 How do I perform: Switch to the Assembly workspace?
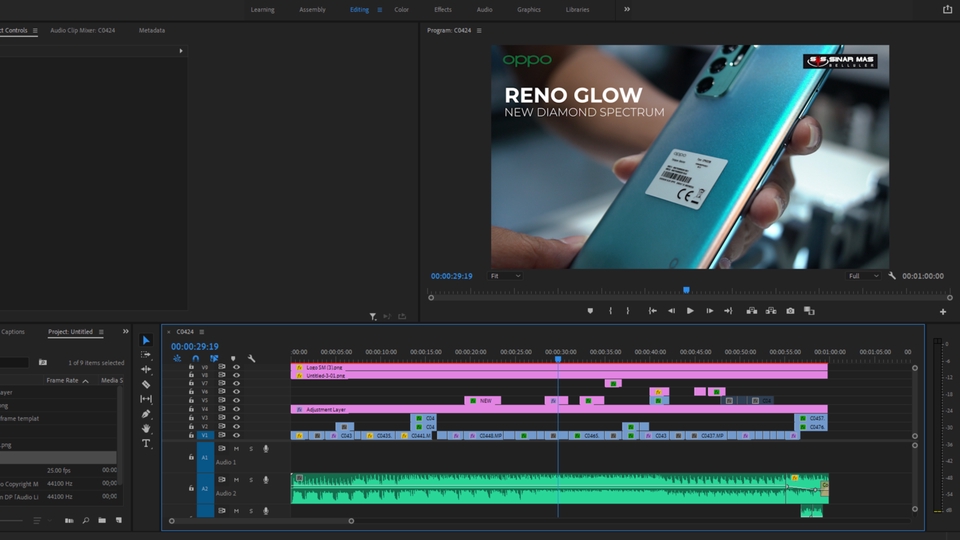click(x=312, y=10)
